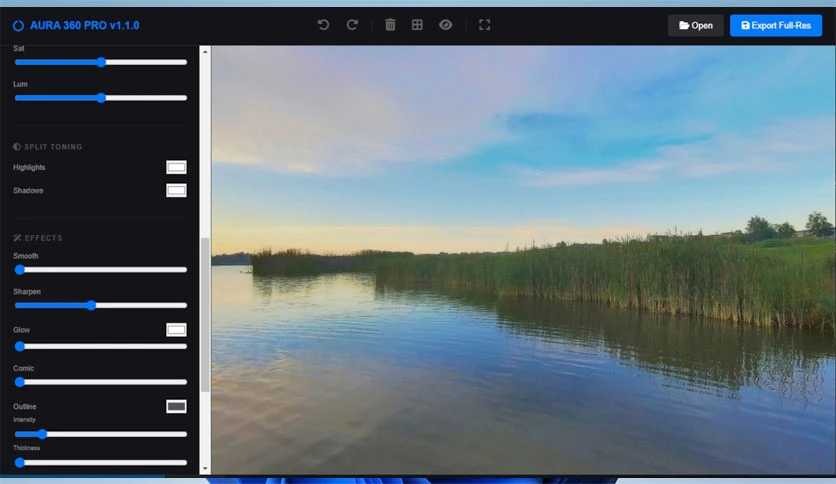The width and height of the screenshot is (836, 484).
Task: Click the trash delete icon
Action: pos(390,25)
